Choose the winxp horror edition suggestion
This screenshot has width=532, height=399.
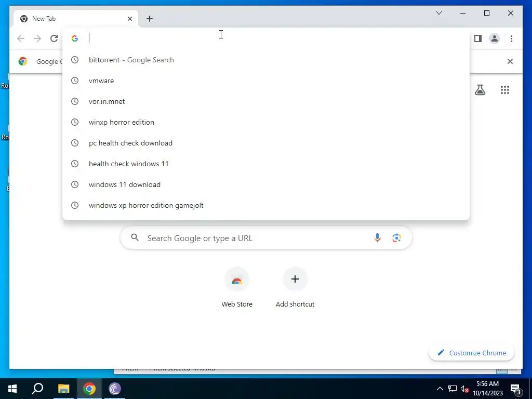pyautogui.click(x=266, y=122)
